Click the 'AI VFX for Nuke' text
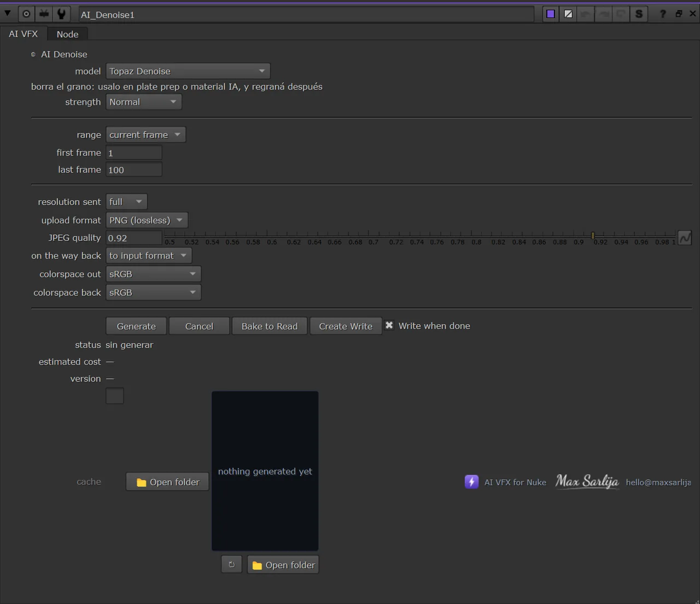 [515, 482]
